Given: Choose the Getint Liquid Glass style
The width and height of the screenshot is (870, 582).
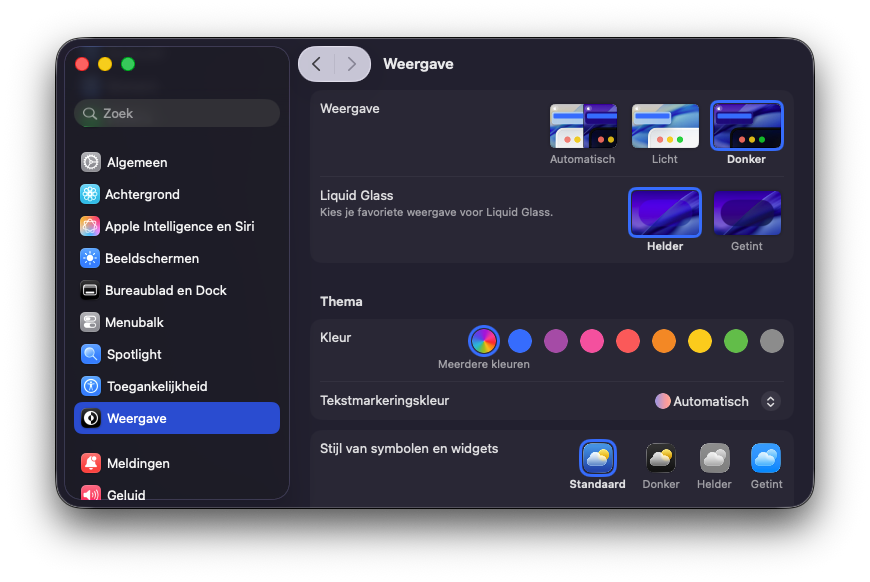Looking at the screenshot, I should tap(746, 213).
